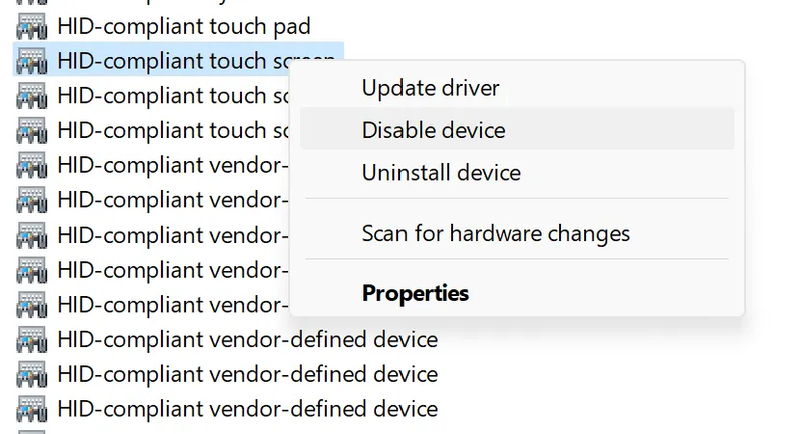Select the third HID-compliant touch screen label
The width and height of the screenshot is (800, 434).
[x=173, y=130]
